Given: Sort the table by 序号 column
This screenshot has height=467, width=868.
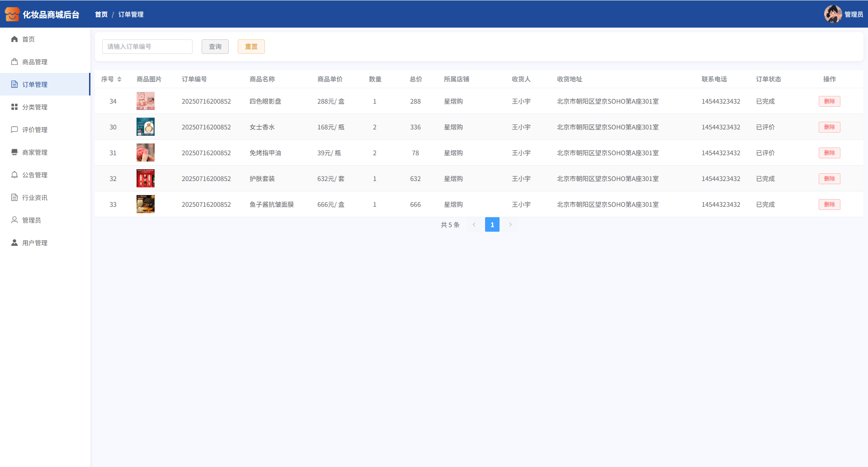Looking at the screenshot, I should (x=119, y=79).
